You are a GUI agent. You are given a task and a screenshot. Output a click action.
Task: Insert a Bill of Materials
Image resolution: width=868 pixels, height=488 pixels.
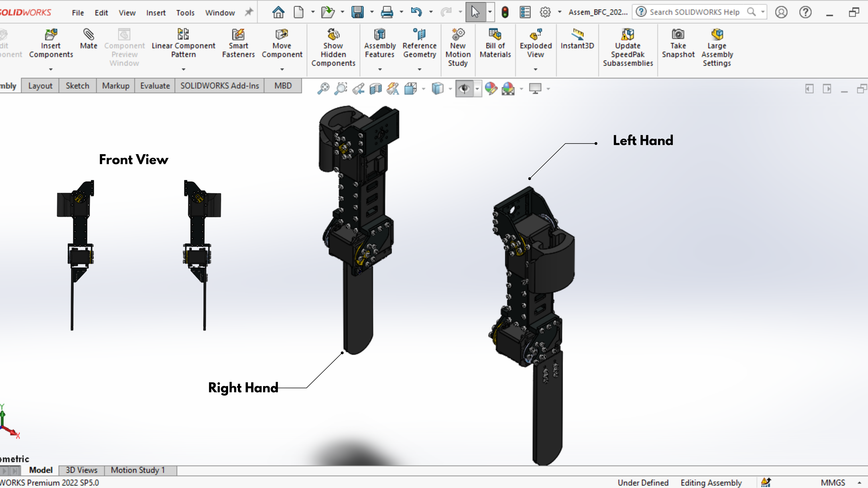pos(495,43)
